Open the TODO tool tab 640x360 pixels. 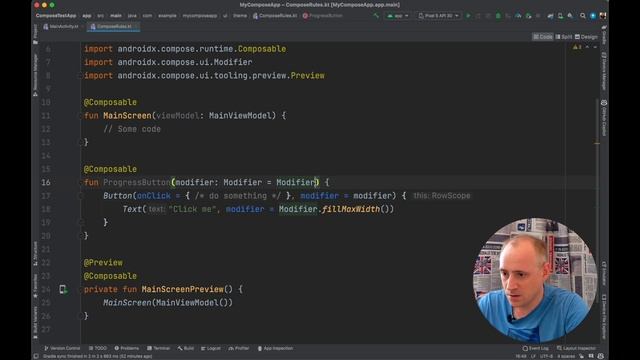pyautogui.click(x=98, y=348)
